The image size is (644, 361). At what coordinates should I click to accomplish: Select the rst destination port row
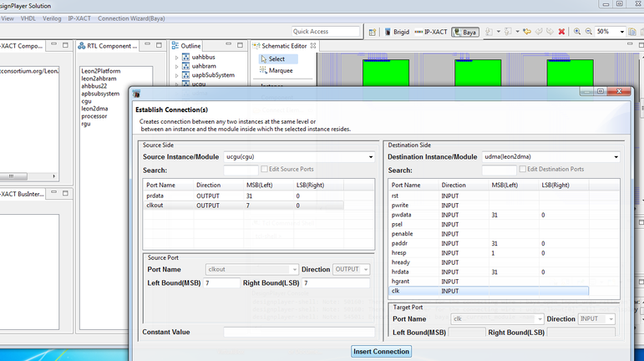(x=489, y=196)
